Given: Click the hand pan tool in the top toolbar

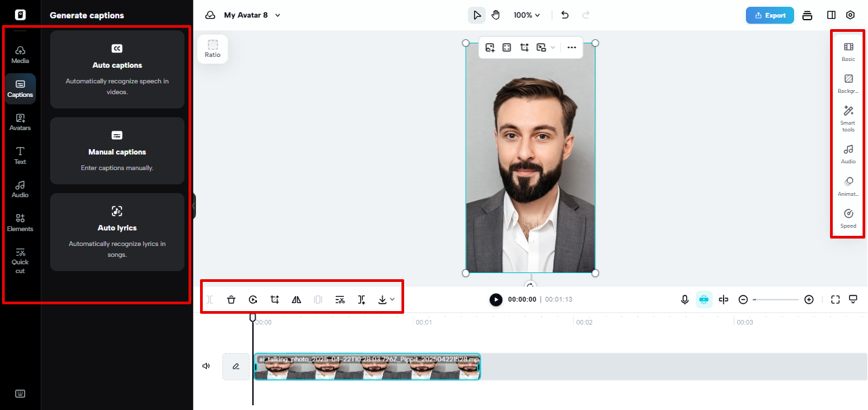Looking at the screenshot, I should pyautogui.click(x=496, y=14).
